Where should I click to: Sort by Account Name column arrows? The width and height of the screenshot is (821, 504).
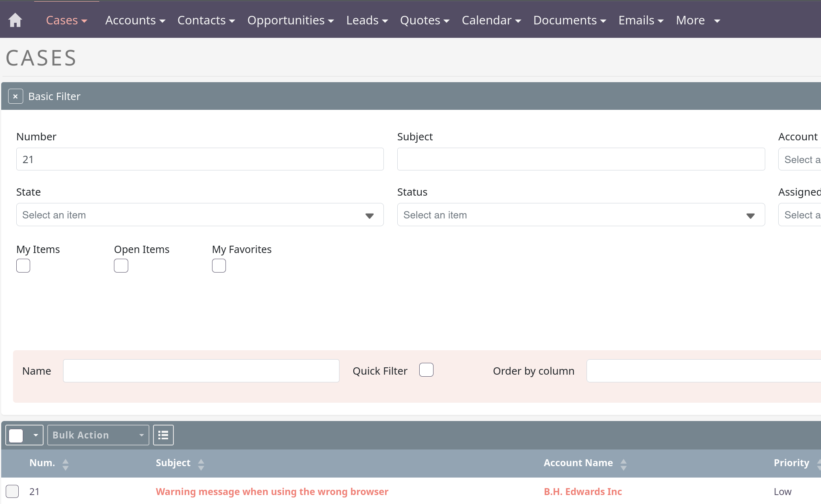pyautogui.click(x=624, y=464)
